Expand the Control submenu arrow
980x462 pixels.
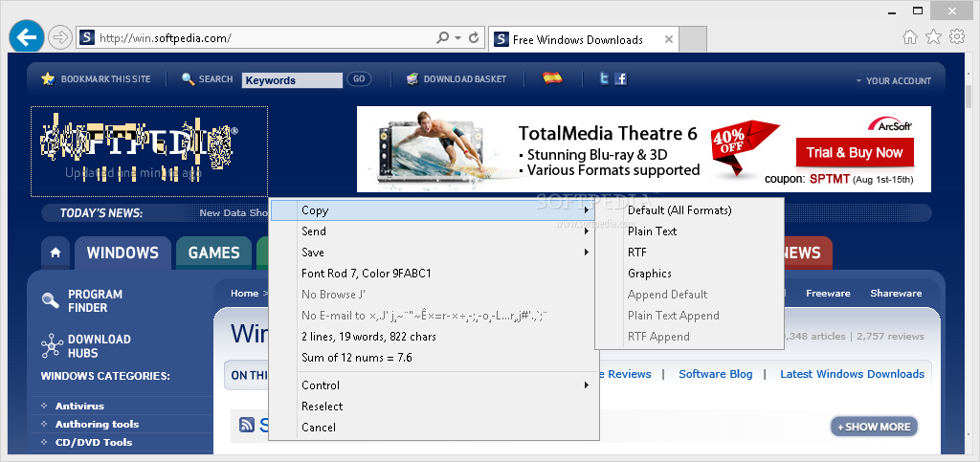point(587,385)
